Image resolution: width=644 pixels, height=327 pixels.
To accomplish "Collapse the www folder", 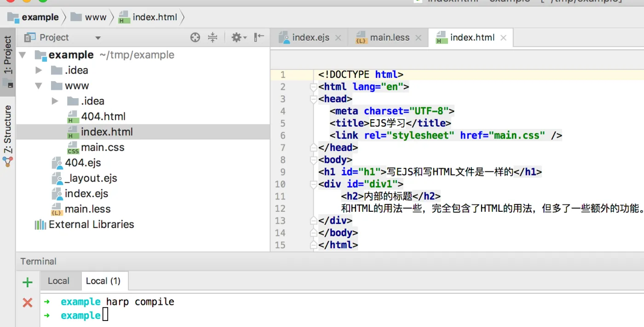I will (39, 86).
